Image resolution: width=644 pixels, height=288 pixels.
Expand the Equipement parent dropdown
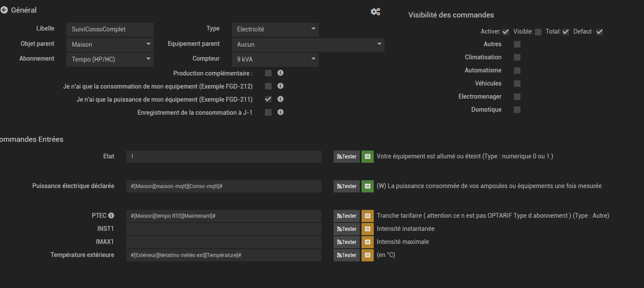(x=308, y=45)
